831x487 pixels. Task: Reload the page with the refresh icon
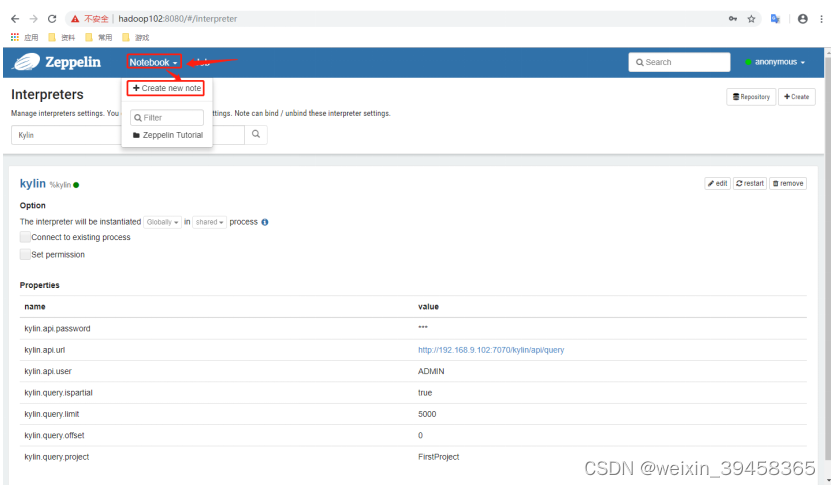tap(52, 19)
